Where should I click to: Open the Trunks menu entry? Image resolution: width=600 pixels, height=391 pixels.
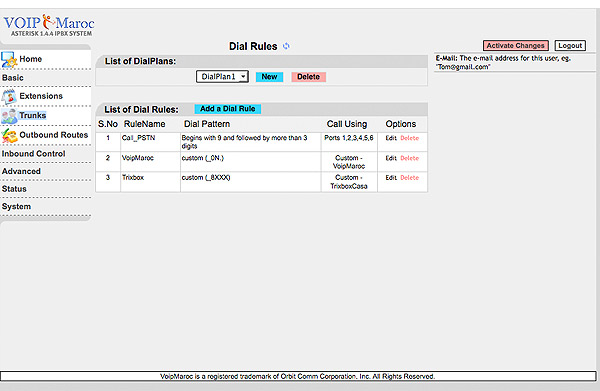point(33,115)
